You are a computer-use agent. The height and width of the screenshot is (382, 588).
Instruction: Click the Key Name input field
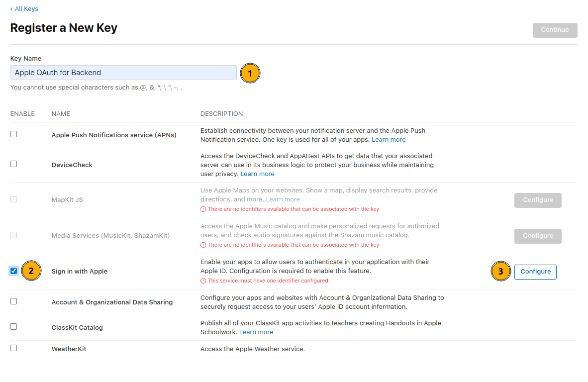[123, 73]
